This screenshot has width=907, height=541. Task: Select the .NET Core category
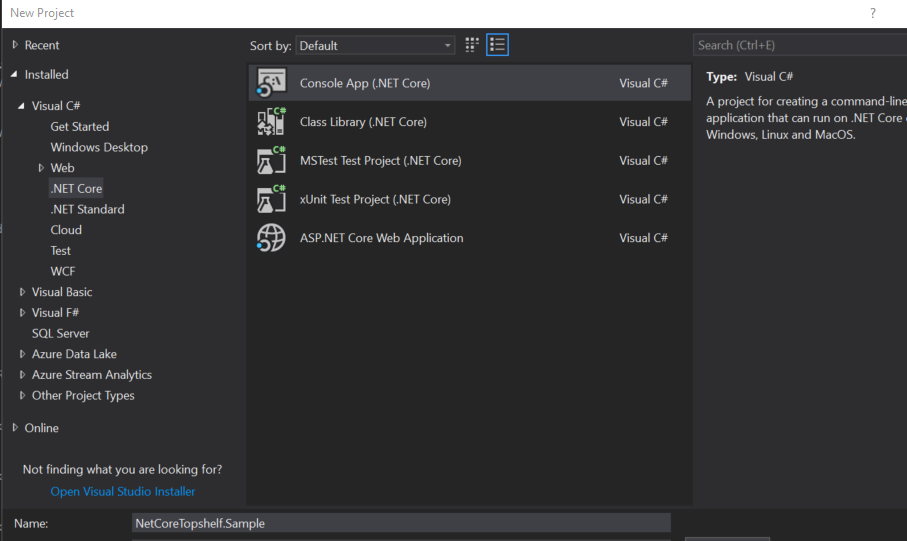76,188
